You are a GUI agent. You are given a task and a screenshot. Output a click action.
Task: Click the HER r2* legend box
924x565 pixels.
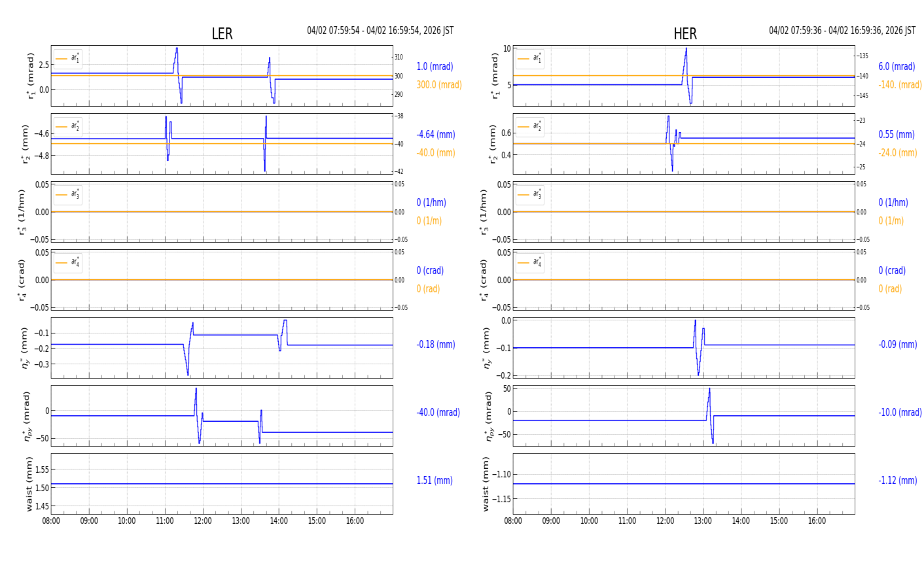530,126
